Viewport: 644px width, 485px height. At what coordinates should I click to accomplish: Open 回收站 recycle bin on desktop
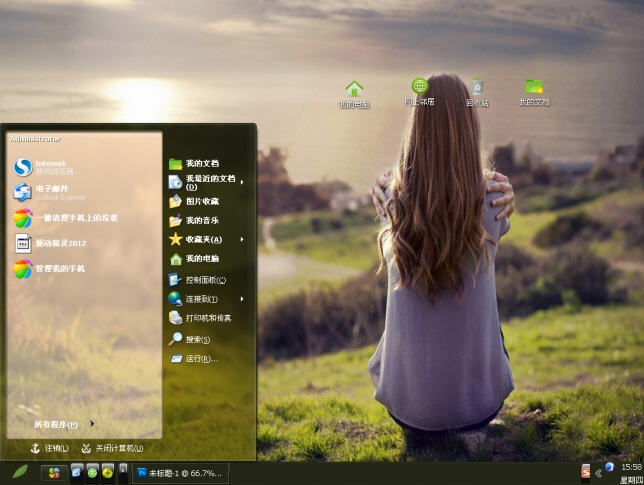[x=477, y=92]
